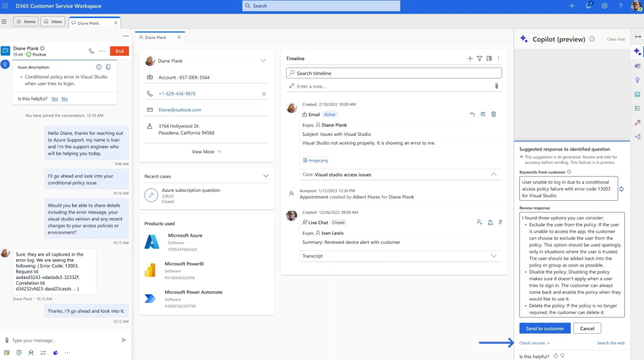
Task: Close the Diane Plank contact sub-tab
Action: (179, 38)
